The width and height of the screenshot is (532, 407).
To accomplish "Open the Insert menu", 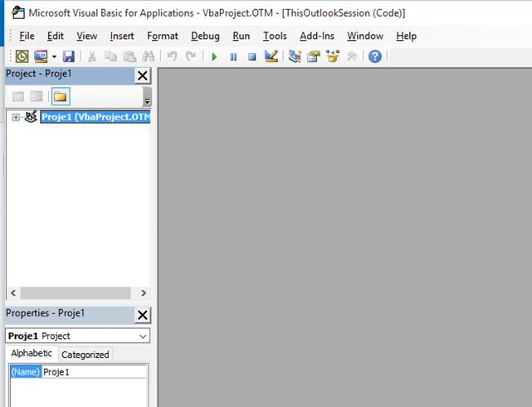I will pyautogui.click(x=122, y=36).
